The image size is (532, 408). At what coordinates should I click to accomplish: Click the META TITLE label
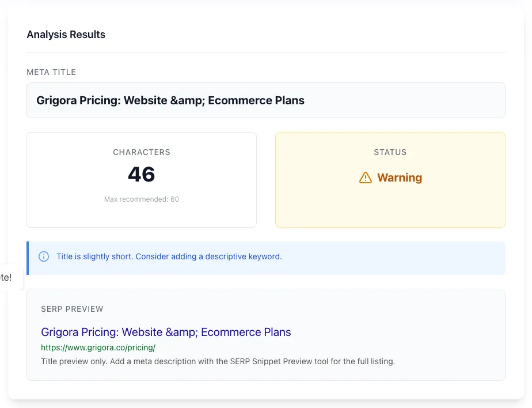[x=51, y=73]
